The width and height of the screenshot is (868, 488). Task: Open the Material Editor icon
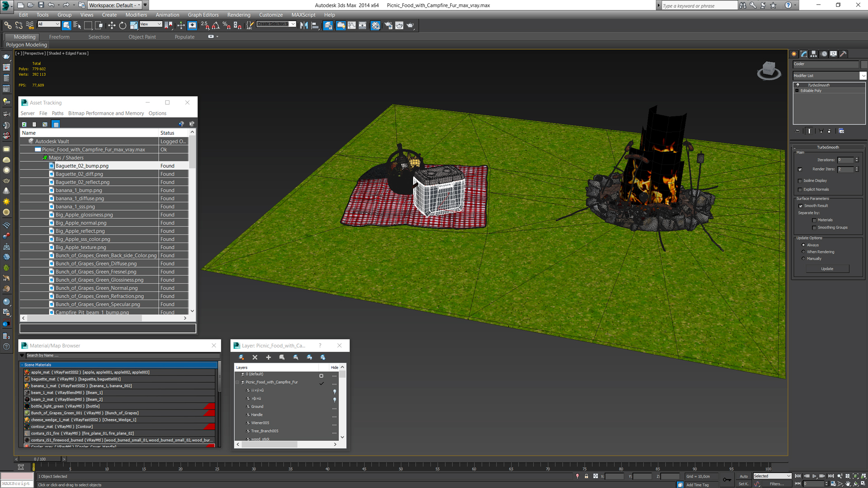(375, 25)
